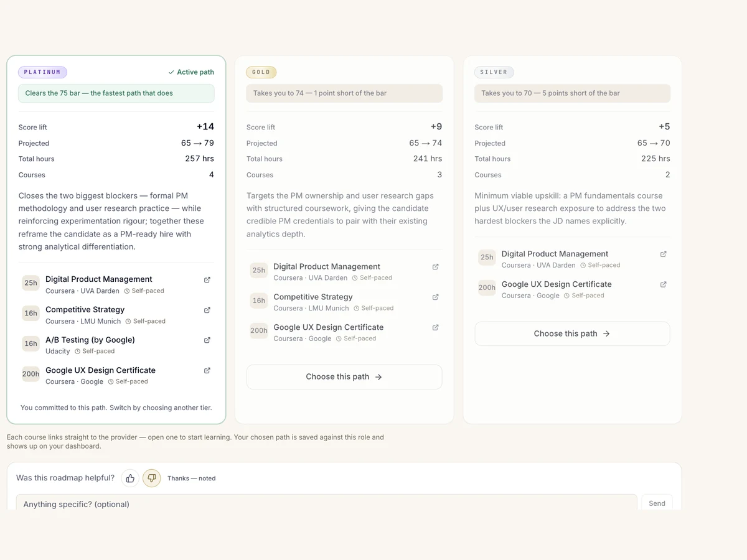747x560 pixels.
Task: Click 'Takes you to 70' banner
Action: point(572,93)
